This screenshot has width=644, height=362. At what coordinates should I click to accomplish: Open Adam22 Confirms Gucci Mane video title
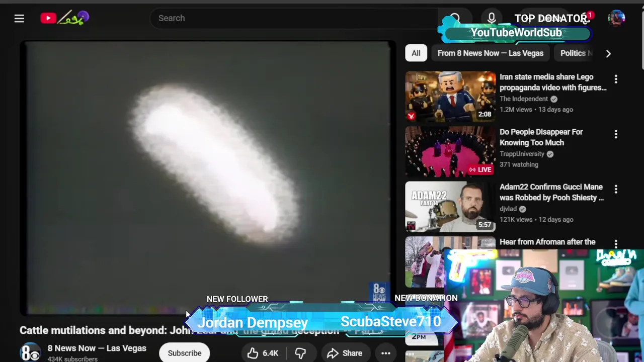pos(552,192)
